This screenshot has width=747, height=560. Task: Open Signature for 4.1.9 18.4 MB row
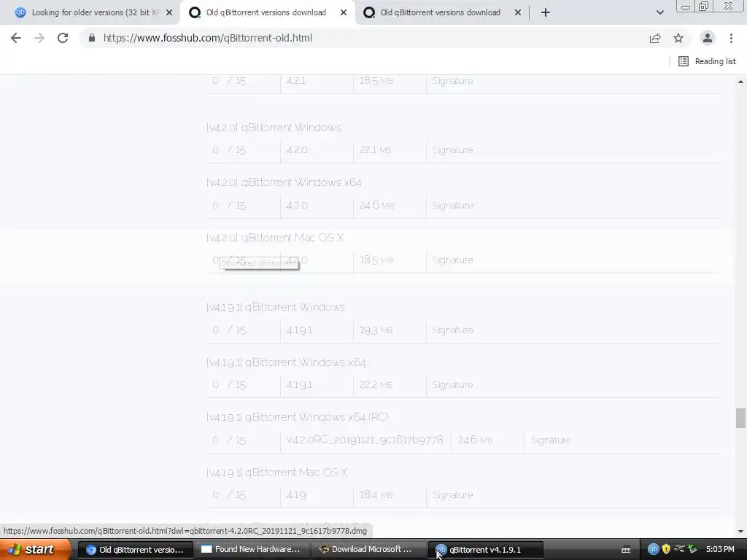(x=452, y=495)
